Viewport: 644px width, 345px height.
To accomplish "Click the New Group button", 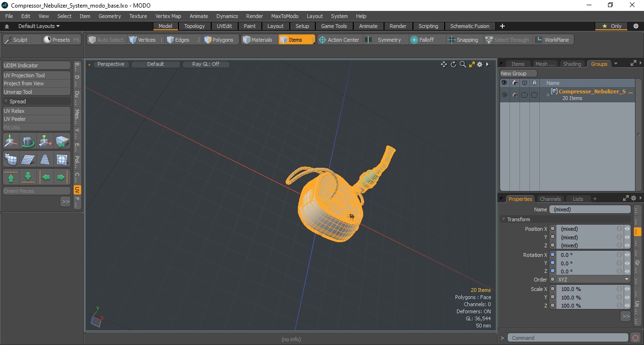I will pos(519,73).
